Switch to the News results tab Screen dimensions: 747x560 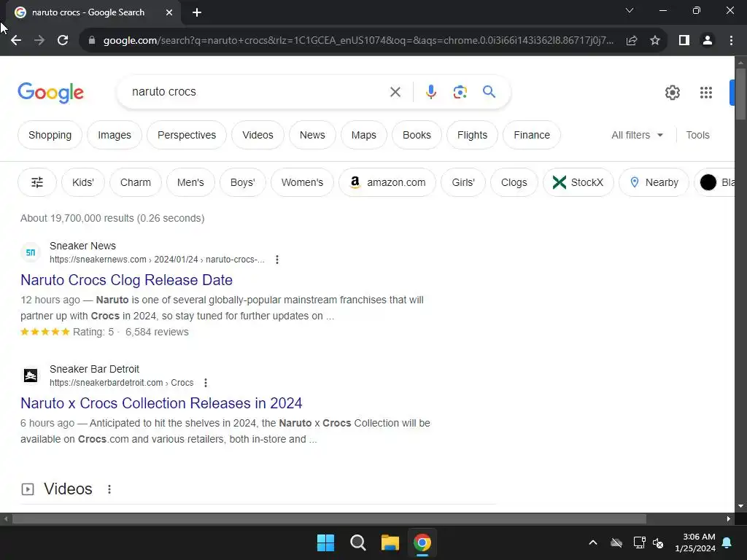[x=312, y=135]
